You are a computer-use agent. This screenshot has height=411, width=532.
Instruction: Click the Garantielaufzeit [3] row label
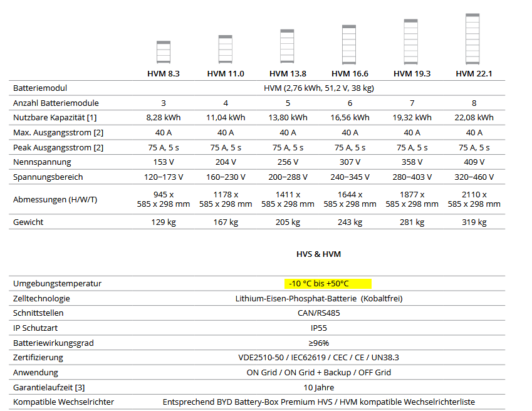49,388
